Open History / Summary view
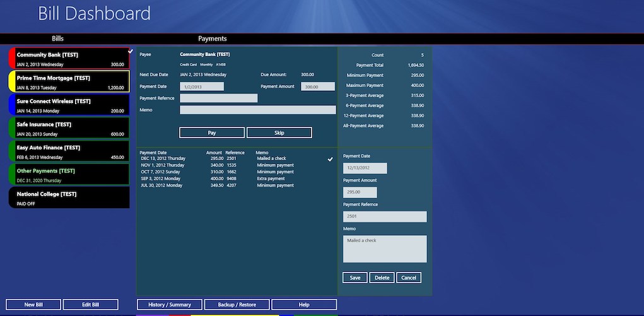The width and height of the screenshot is (644, 316). [x=169, y=305]
